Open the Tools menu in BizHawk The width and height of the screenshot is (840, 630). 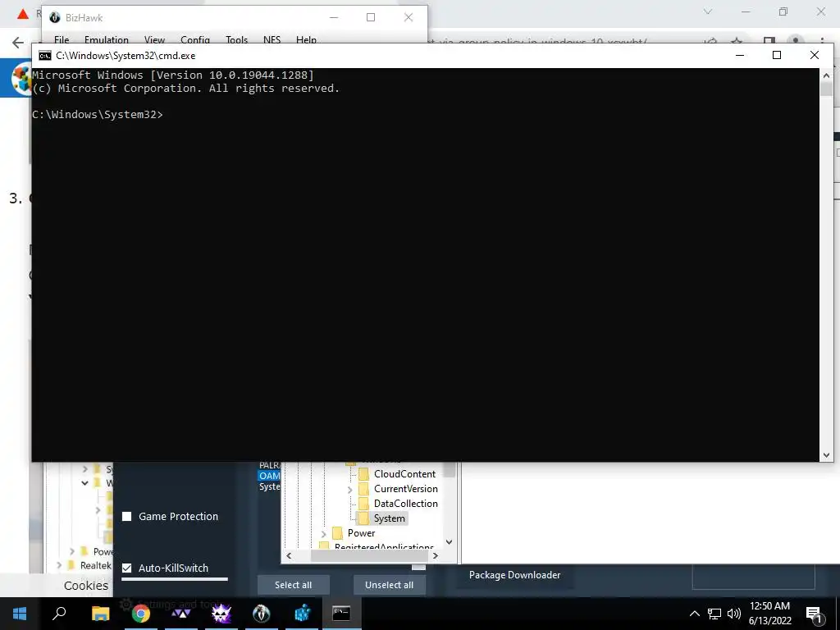pos(236,39)
